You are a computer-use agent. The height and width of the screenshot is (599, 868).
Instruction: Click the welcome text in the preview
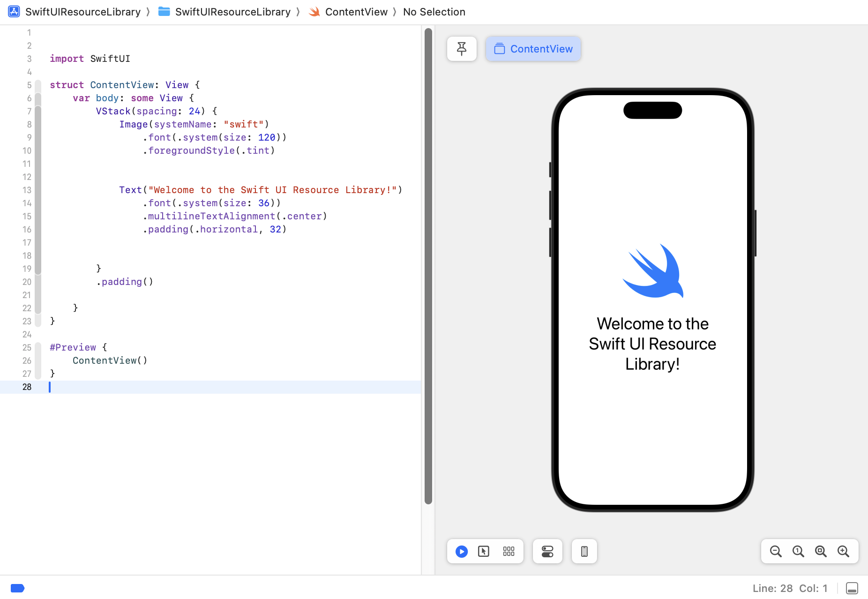(652, 344)
